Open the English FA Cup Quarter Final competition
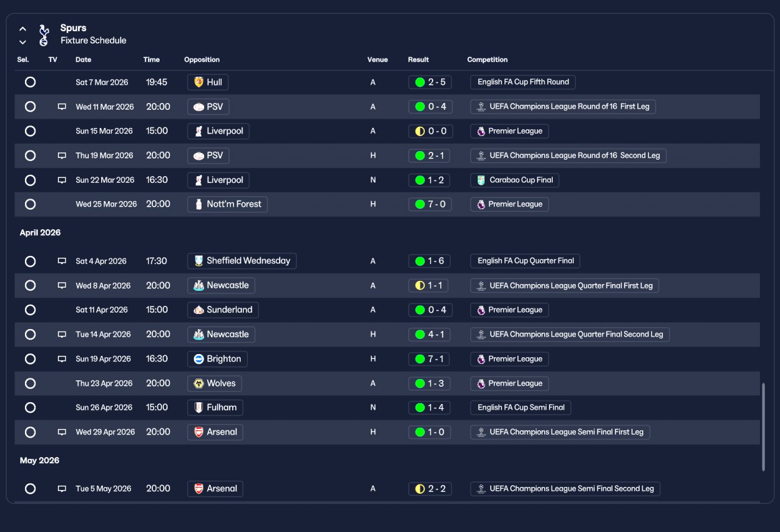780x532 pixels. pyautogui.click(x=525, y=261)
